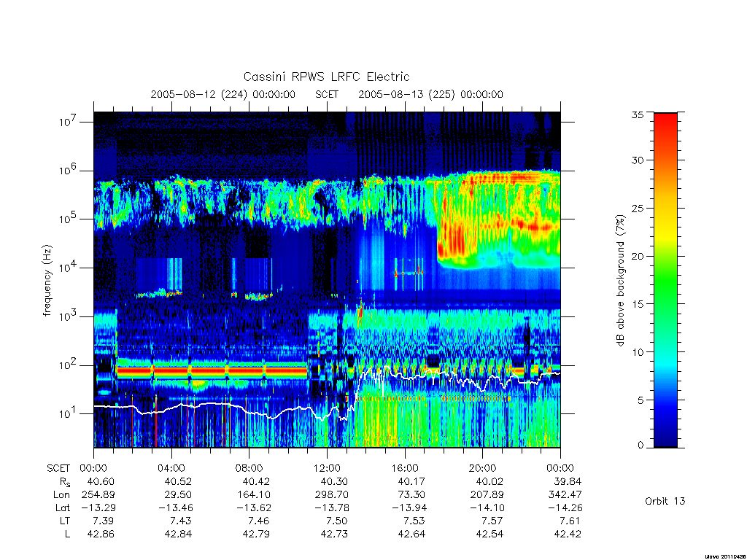Click the 'frequency (Hz)' axis label
Image resolution: width=747 pixels, height=560 pixels.
[47, 281]
